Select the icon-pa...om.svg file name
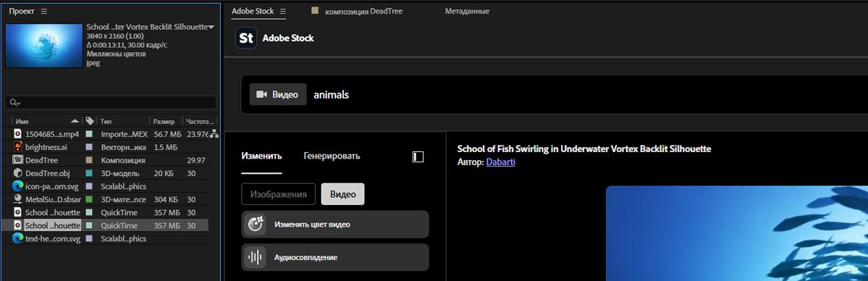This screenshot has width=868, height=281. click(x=52, y=186)
